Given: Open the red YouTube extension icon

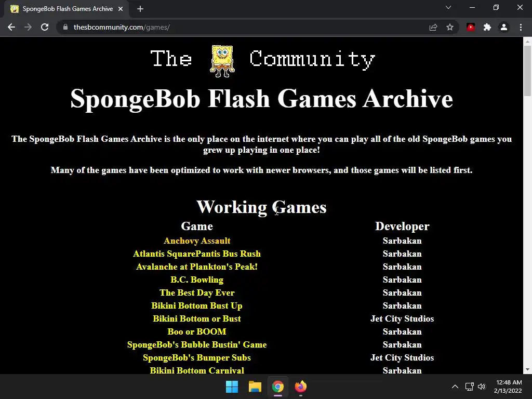Looking at the screenshot, I should click(471, 27).
